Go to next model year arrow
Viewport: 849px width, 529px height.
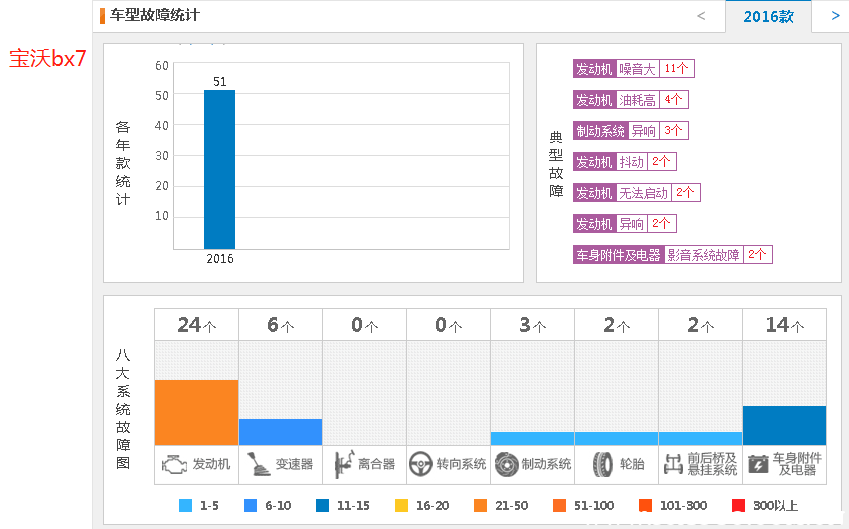(x=835, y=16)
